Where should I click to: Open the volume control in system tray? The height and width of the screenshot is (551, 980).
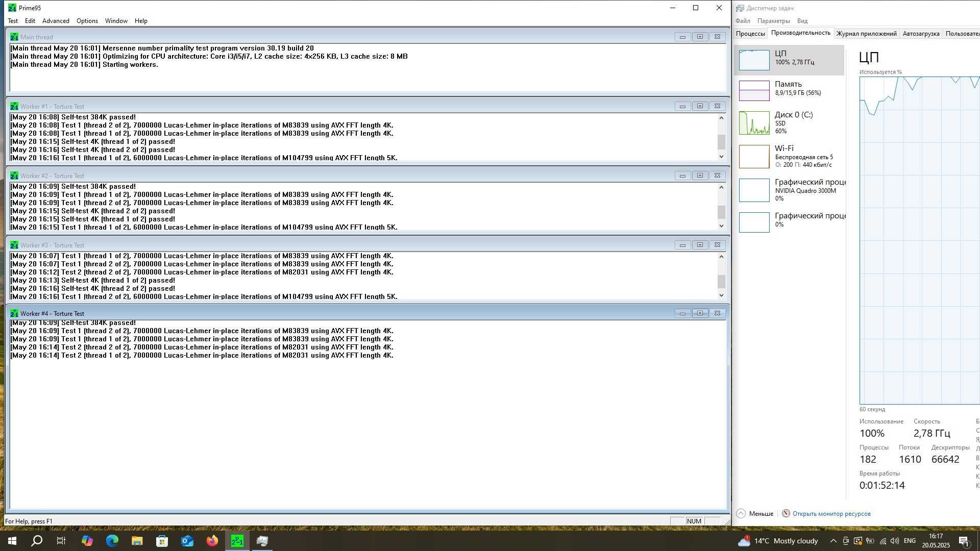point(894,541)
